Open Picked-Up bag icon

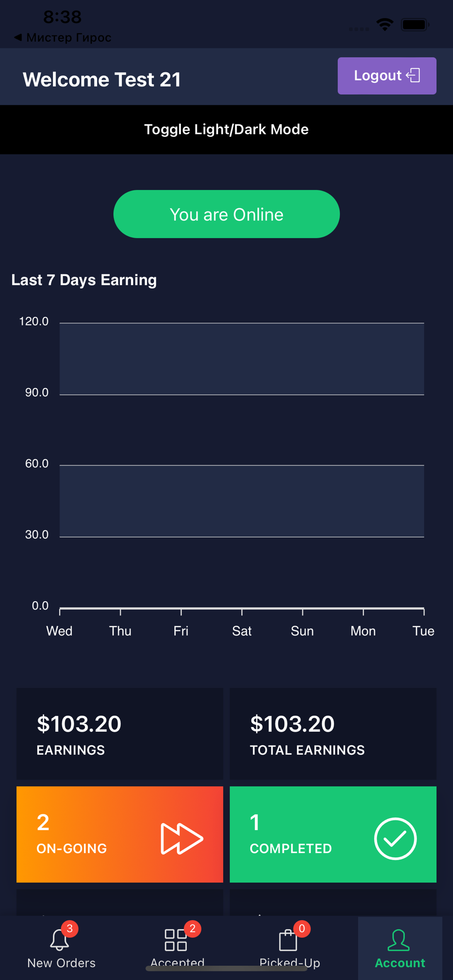(x=288, y=940)
